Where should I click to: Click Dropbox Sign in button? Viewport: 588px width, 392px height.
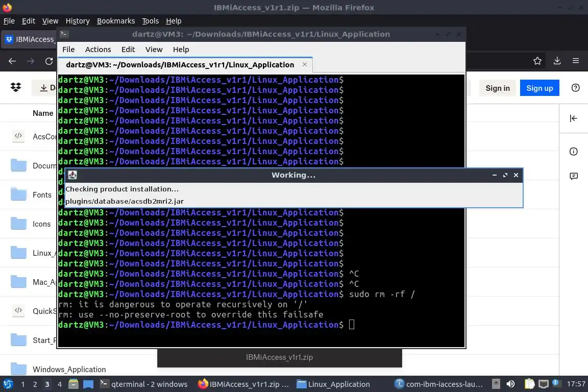[x=498, y=88]
